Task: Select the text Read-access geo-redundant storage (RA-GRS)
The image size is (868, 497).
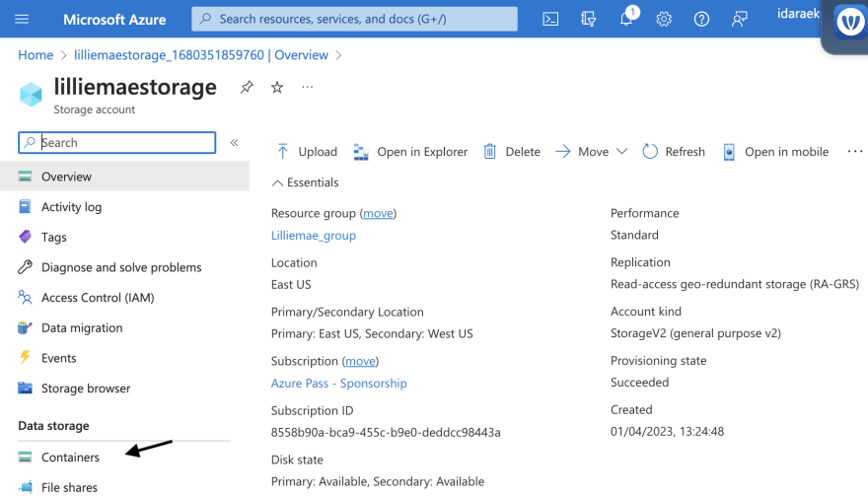Action: click(x=735, y=284)
